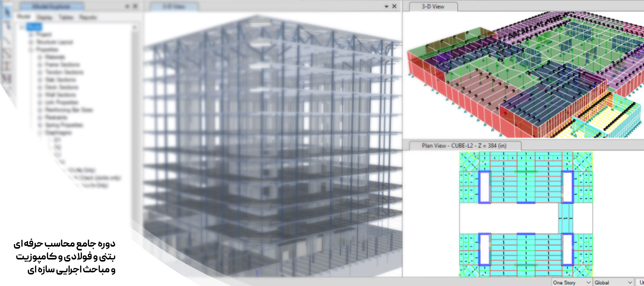Select the Slab Sections tree item
The image size is (644, 286).
point(61,80)
